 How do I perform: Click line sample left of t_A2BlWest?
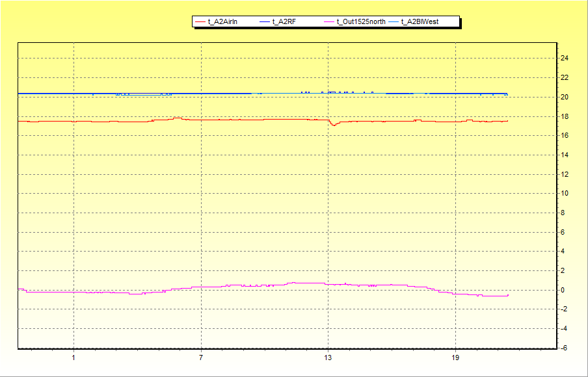pyautogui.click(x=394, y=22)
